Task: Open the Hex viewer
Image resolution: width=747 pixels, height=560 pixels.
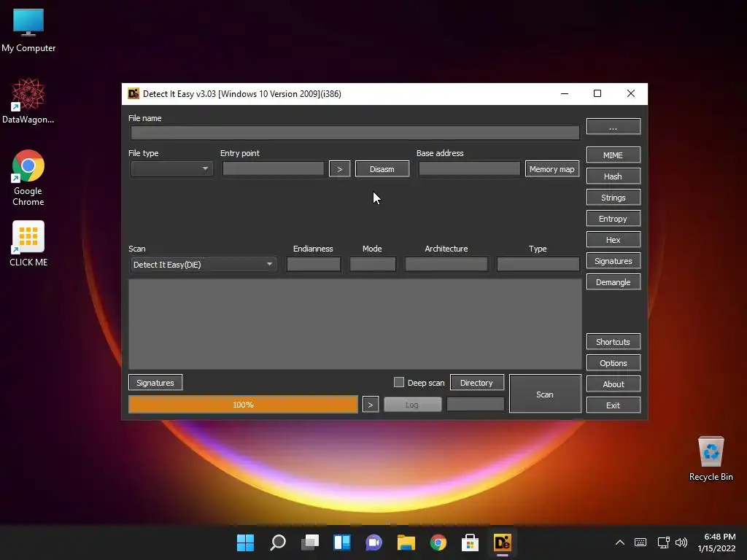Action: tap(613, 240)
